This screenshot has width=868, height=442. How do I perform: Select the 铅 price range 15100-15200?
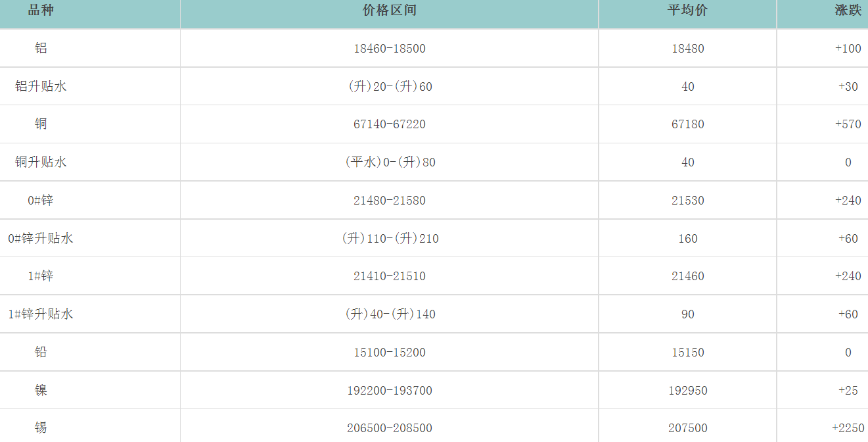coord(389,353)
